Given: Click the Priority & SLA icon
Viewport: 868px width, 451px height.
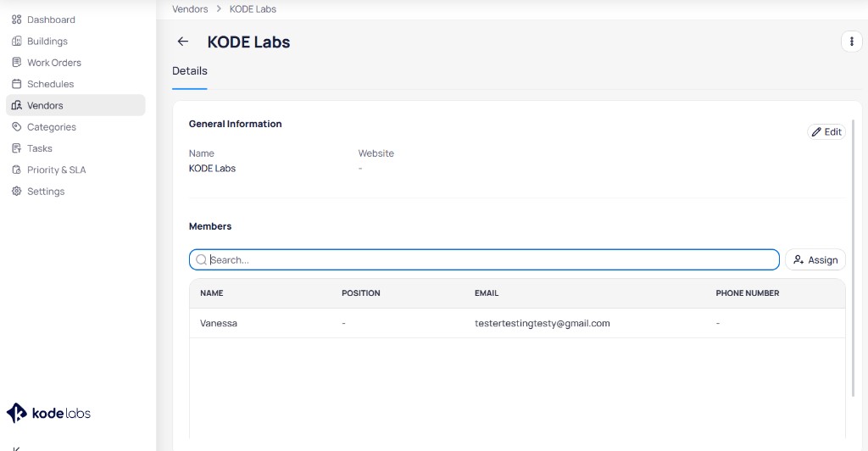Looking at the screenshot, I should (x=17, y=170).
